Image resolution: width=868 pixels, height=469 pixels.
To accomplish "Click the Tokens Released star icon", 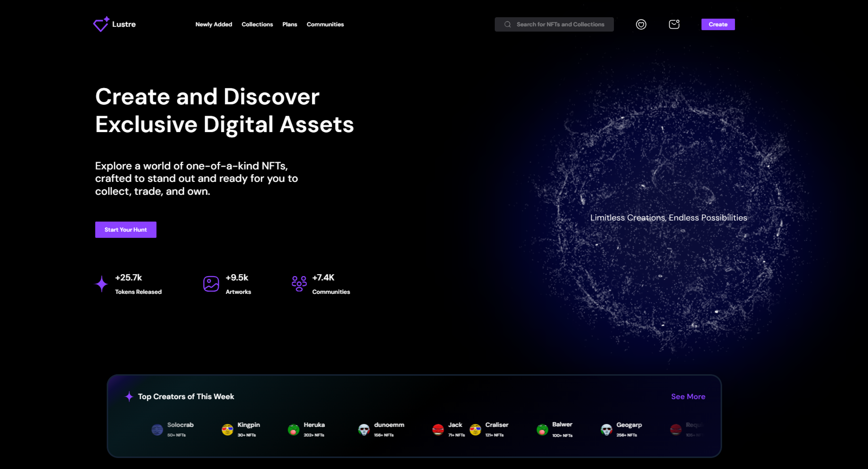I will [101, 284].
